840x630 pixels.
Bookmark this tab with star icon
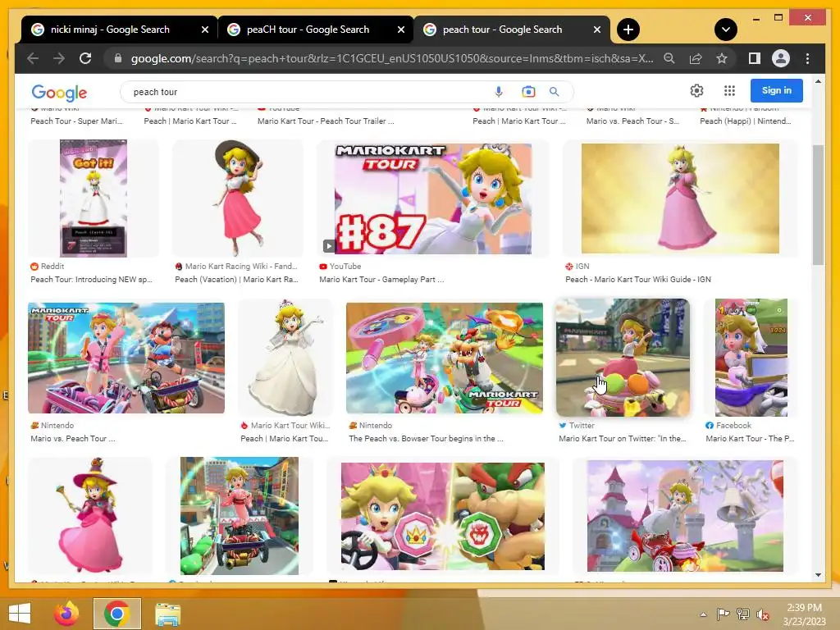722,58
